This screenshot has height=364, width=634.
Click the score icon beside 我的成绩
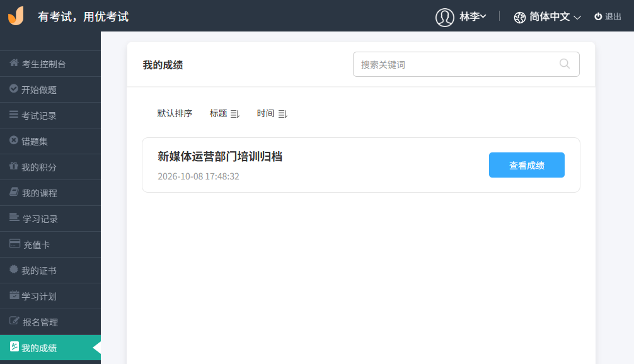[x=14, y=346]
